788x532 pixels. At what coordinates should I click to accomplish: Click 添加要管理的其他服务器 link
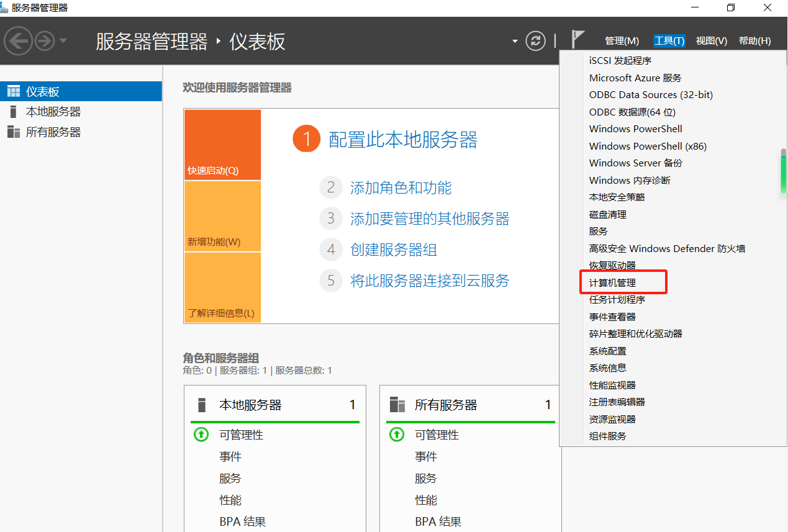click(429, 219)
